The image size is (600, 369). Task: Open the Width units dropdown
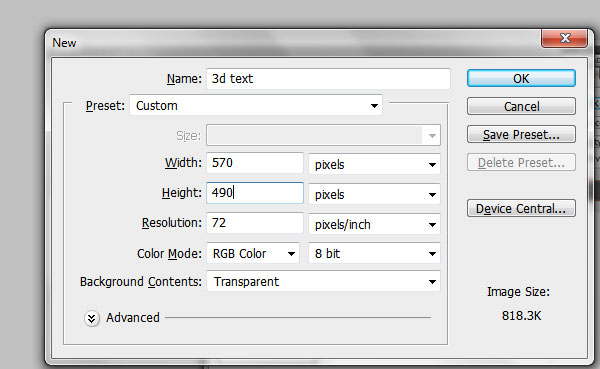pos(374,164)
